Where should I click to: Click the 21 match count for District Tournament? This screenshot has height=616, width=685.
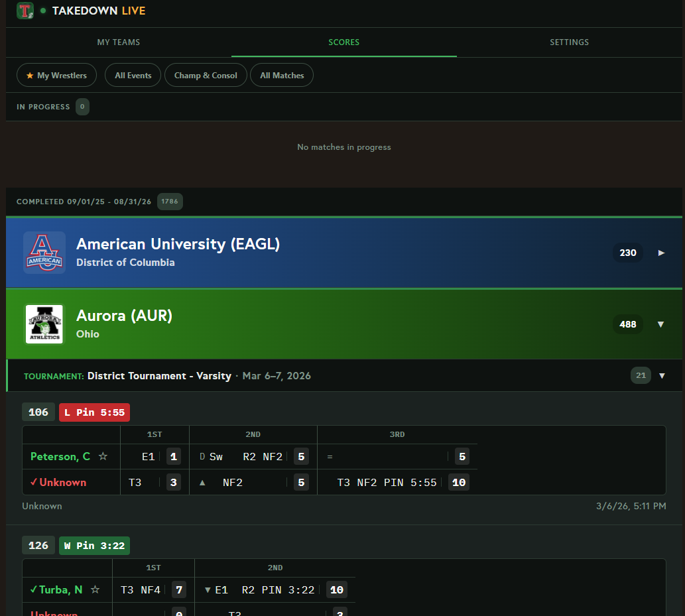pyautogui.click(x=641, y=375)
